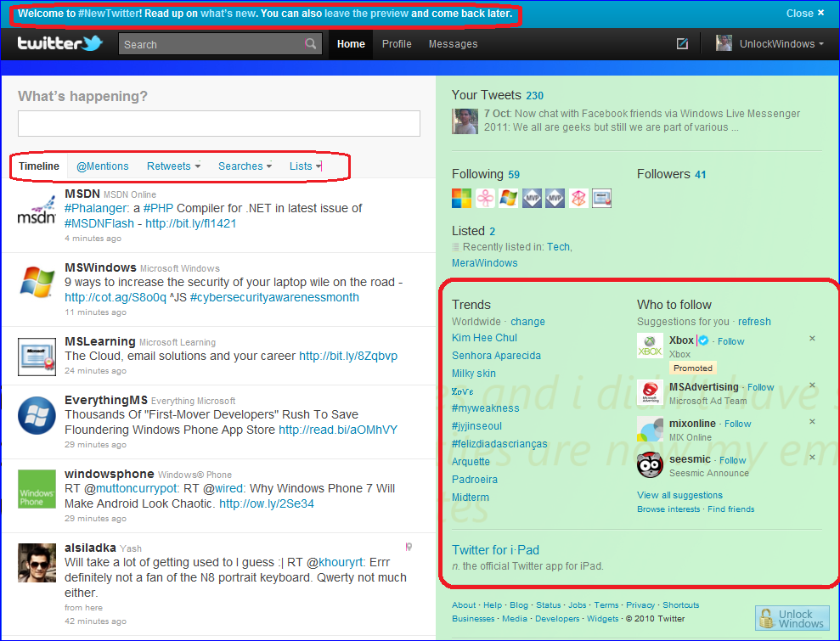The image size is (840, 641).
Task: Open the first thumbnail in Following list
Action: (x=461, y=199)
